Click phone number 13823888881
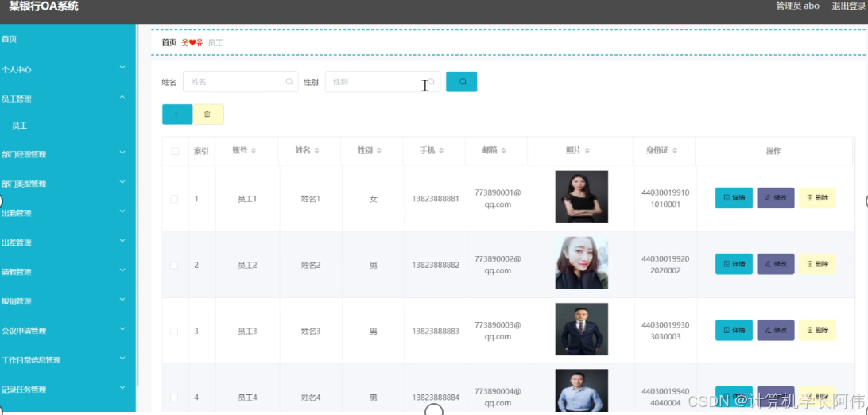 pos(436,199)
